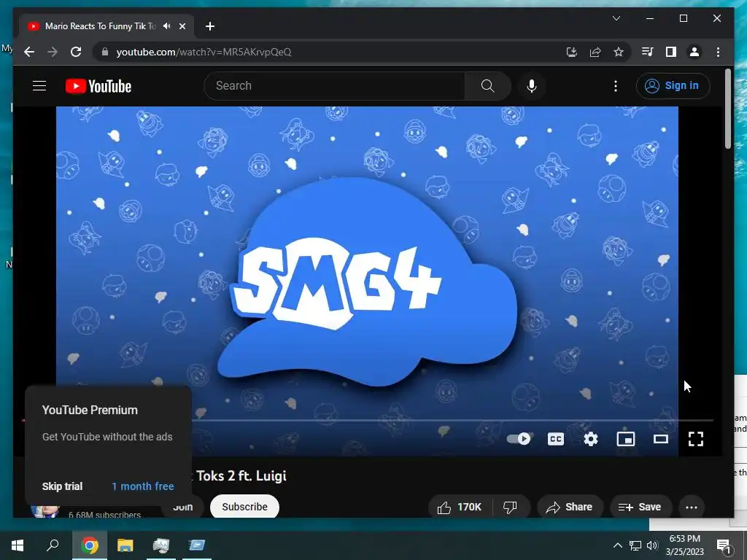Click the Sign in button
Image resolution: width=747 pixels, height=560 pixels.
point(673,86)
